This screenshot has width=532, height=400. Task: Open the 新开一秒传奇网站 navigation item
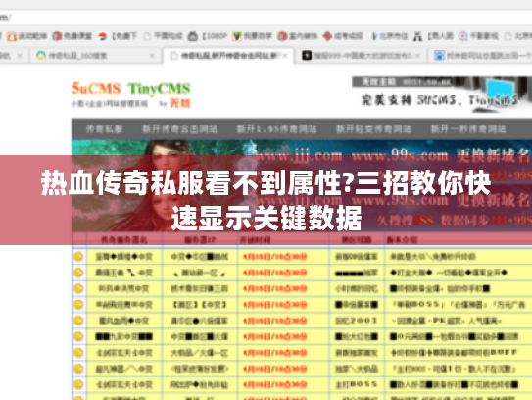(468, 129)
